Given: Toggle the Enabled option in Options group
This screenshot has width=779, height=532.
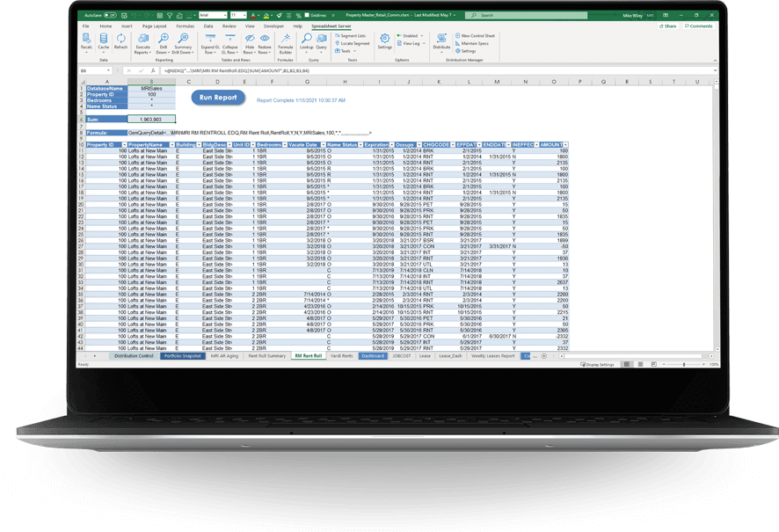Looking at the screenshot, I should pyautogui.click(x=411, y=35).
